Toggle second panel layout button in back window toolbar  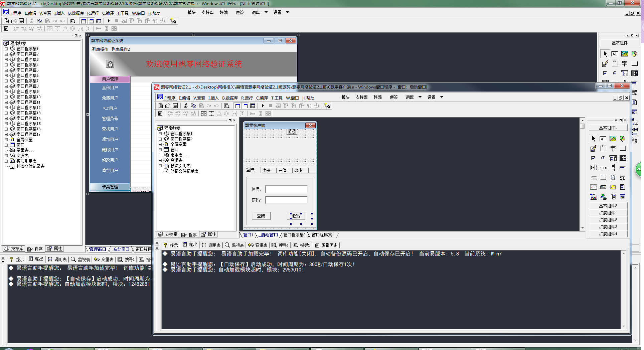(x=91, y=21)
